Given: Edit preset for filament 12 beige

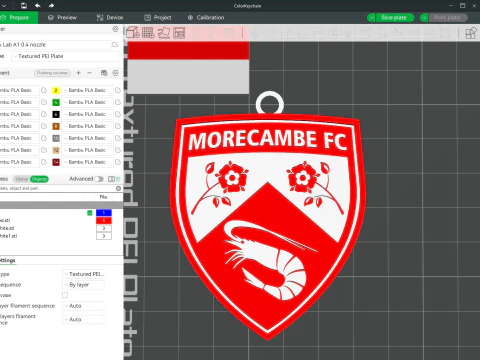Looking at the screenshot, I should coord(118,150).
